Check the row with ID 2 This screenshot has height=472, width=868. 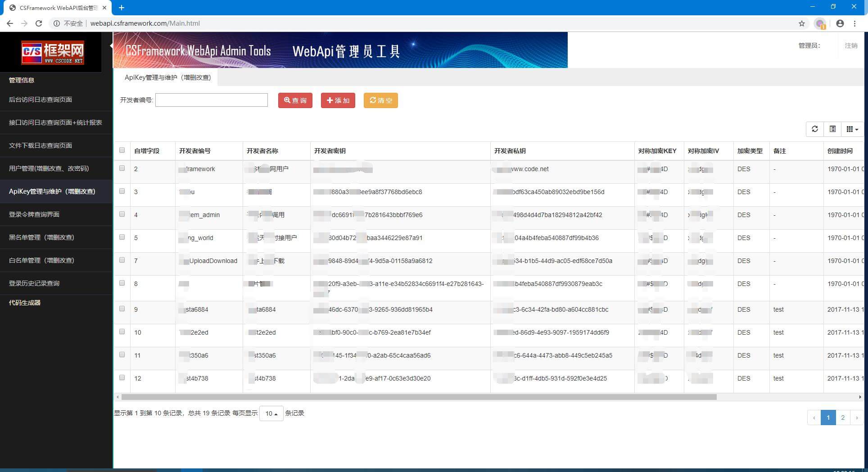[x=122, y=168]
